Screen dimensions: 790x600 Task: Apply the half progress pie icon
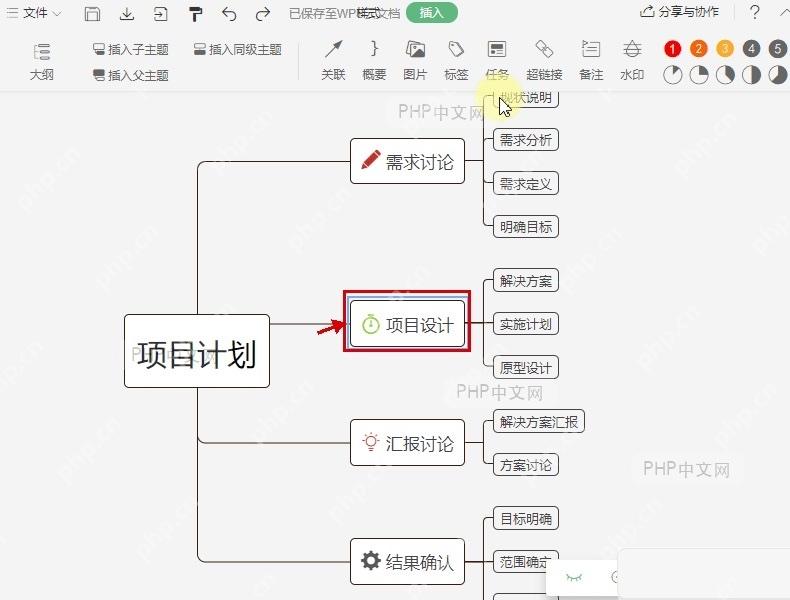751,75
